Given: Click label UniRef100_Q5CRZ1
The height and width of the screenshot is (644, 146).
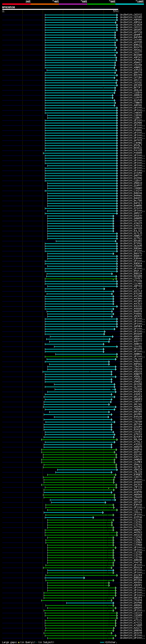Looking at the screenshot, I should pyautogui.click(x=131, y=316).
